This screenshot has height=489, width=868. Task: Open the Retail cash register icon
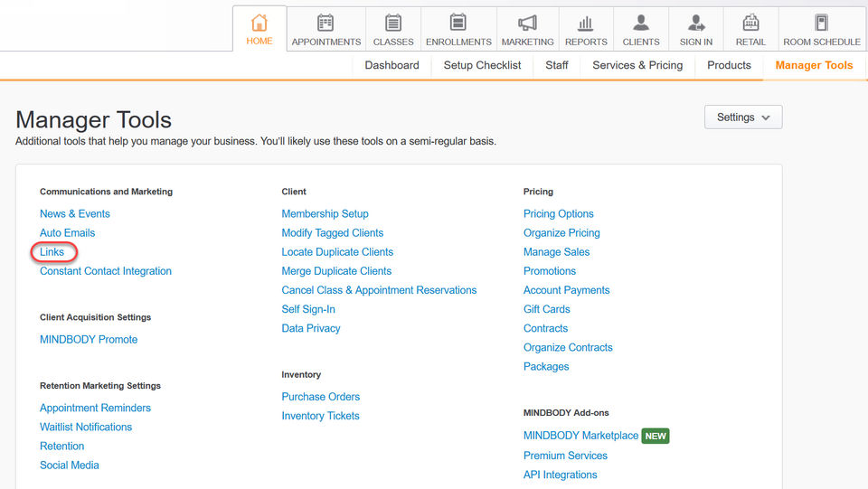pyautogui.click(x=750, y=24)
